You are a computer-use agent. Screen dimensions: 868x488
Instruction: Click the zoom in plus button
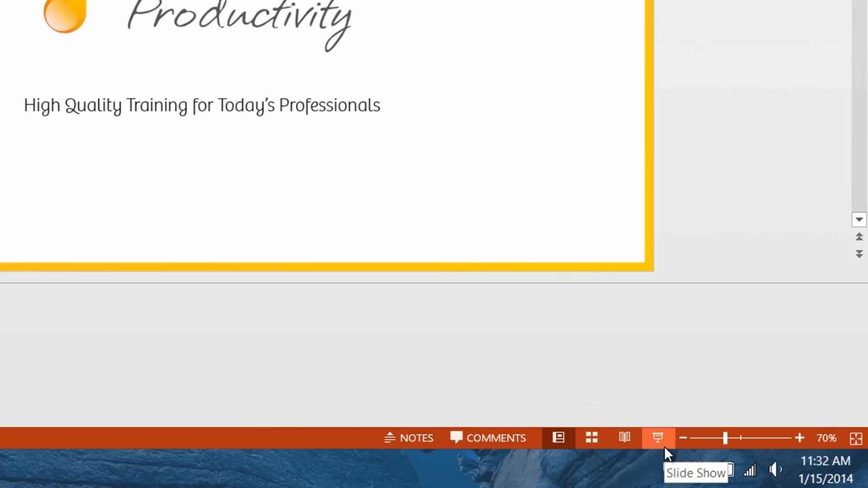(x=799, y=438)
